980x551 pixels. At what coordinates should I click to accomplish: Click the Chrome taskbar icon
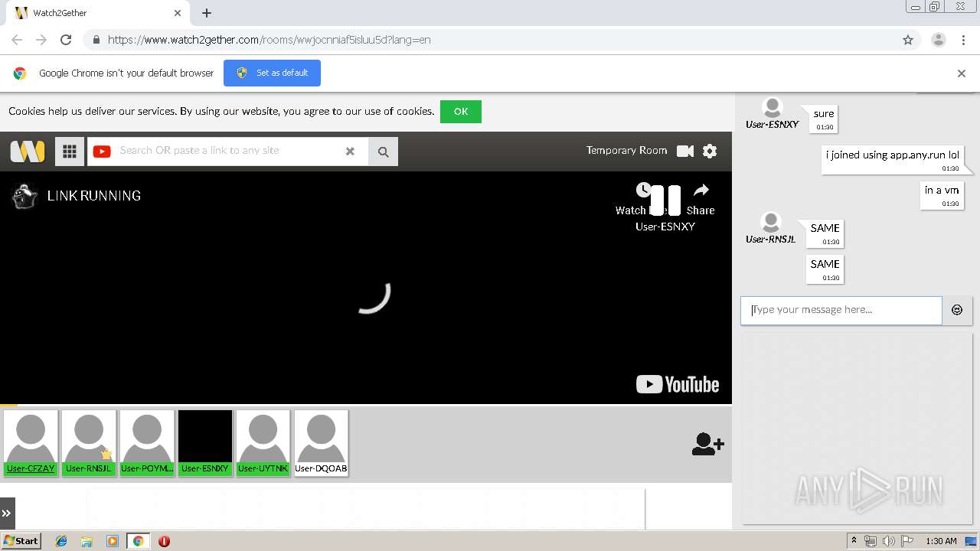[138, 541]
